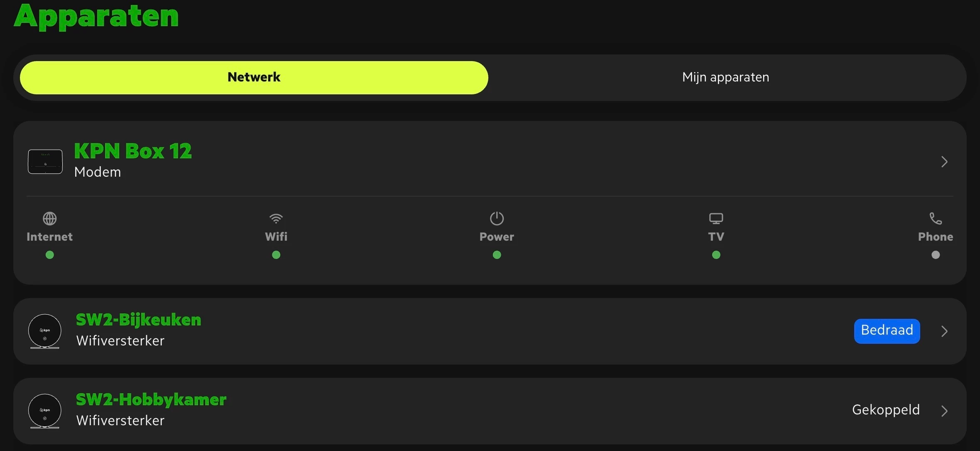The height and width of the screenshot is (451, 980).
Task: Click the green Wifi status dot
Action: tap(276, 255)
